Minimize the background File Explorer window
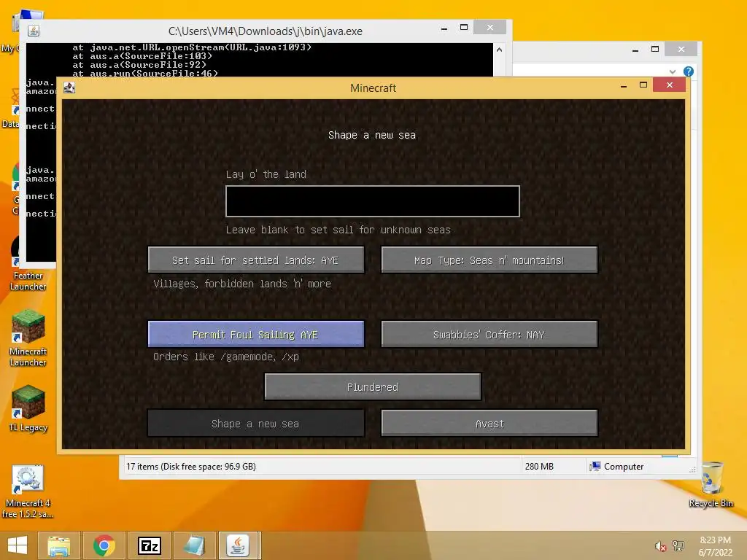Viewport: 747px width, 560px height. click(635, 50)
